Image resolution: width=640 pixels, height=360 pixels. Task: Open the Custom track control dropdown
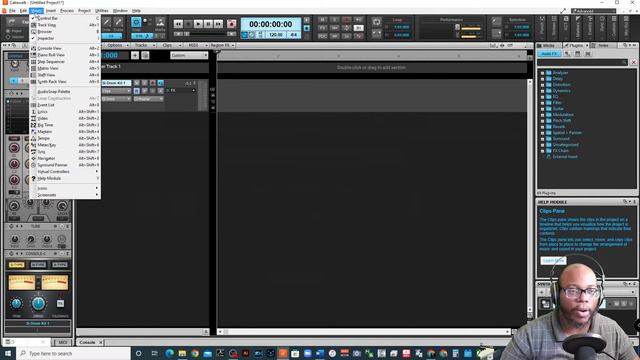[x=189, y=55]
